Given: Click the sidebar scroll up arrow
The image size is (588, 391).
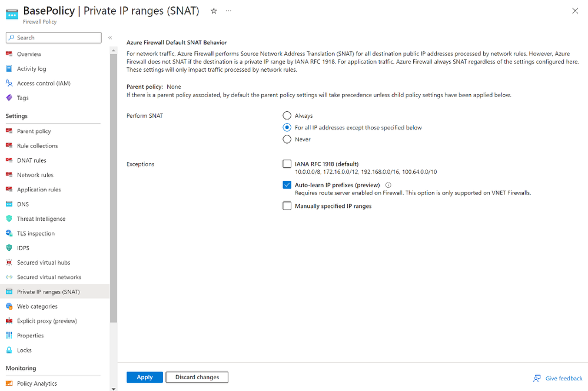Looking at the screenshot, I should (x=114, y=50).
